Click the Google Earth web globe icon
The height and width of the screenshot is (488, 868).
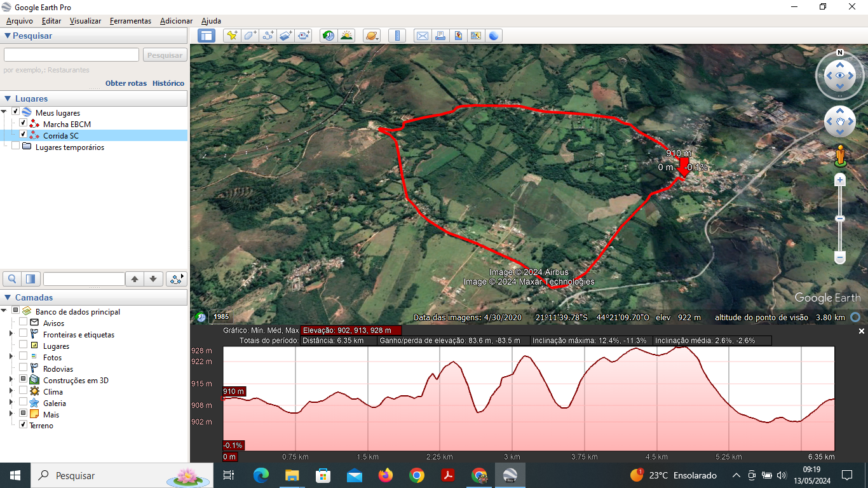click(494, 36)
